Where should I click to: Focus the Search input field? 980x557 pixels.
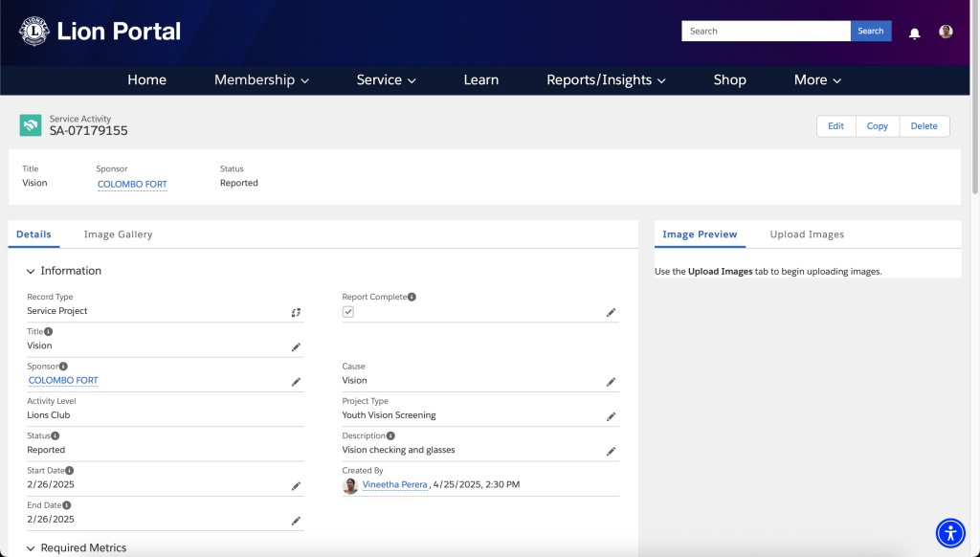pyautogui.click(x=767, y=32)
